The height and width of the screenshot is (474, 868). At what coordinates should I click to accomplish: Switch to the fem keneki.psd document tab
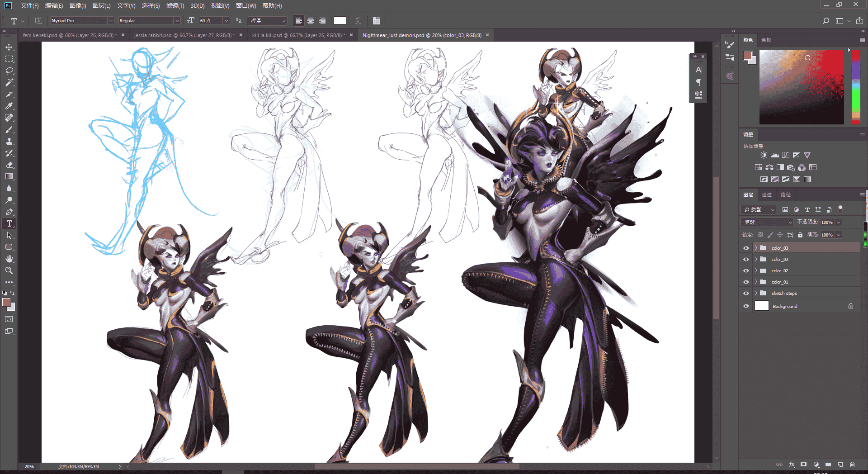point(70,35)
